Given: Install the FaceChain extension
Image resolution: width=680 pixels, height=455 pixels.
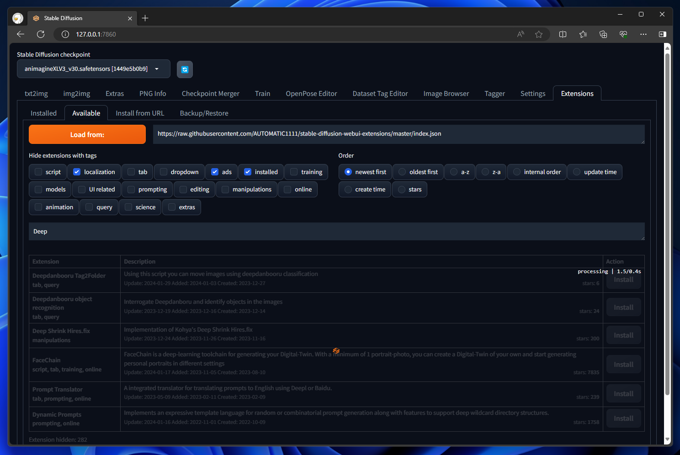Looking at the screenshot, I should point(623,365).
